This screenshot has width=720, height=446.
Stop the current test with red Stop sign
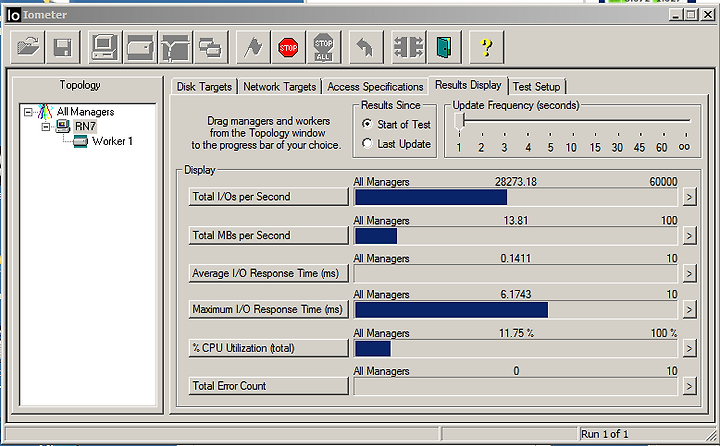[x=288, y=47]
